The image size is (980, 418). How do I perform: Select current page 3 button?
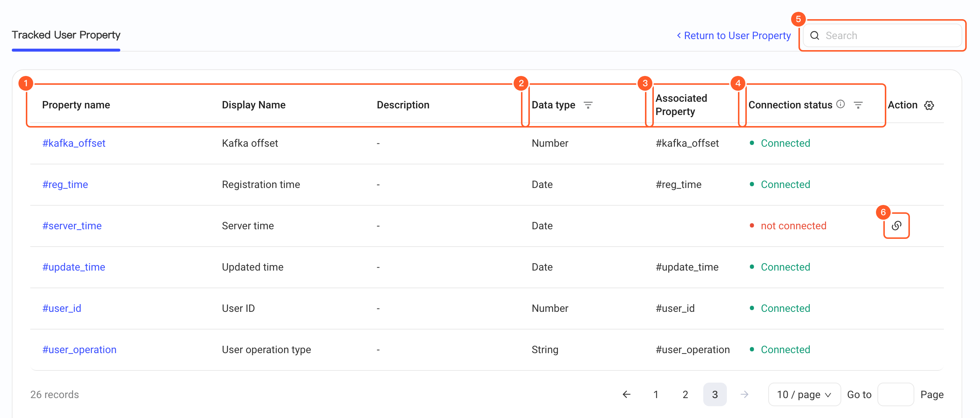point(715,394)
